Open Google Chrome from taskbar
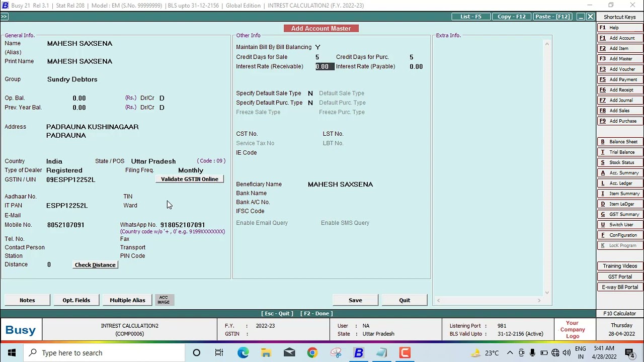 click(x=312, y=353)
